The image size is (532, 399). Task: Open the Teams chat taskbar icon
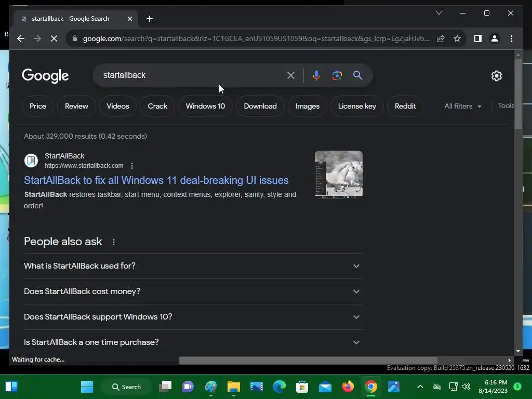(x=188, y=387)
